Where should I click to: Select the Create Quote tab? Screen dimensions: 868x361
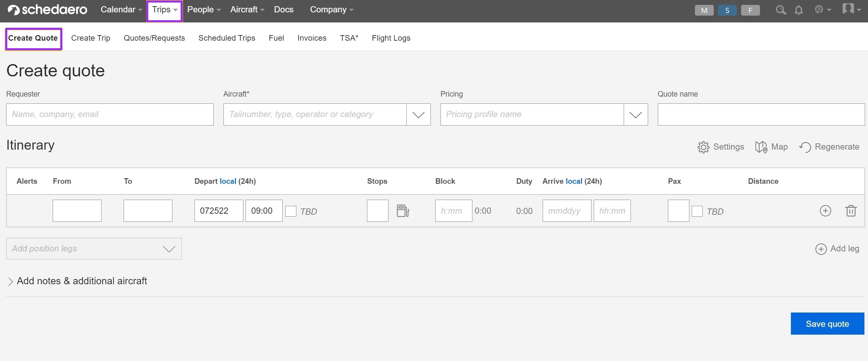(x=33, y=38)
